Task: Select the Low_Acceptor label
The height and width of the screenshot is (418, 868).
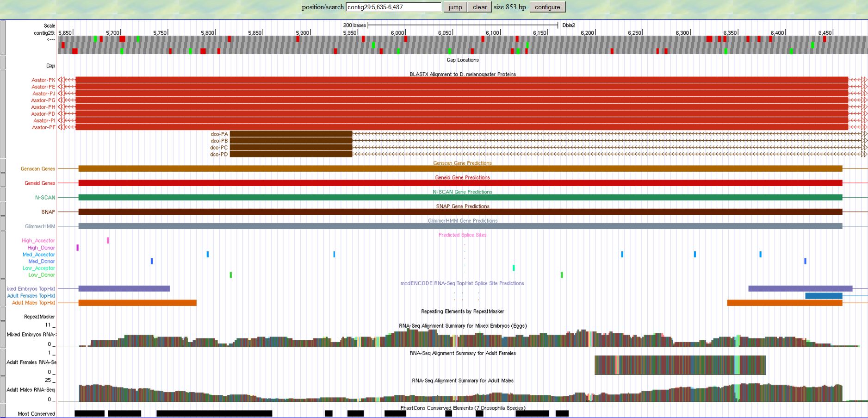Action: 39,268
